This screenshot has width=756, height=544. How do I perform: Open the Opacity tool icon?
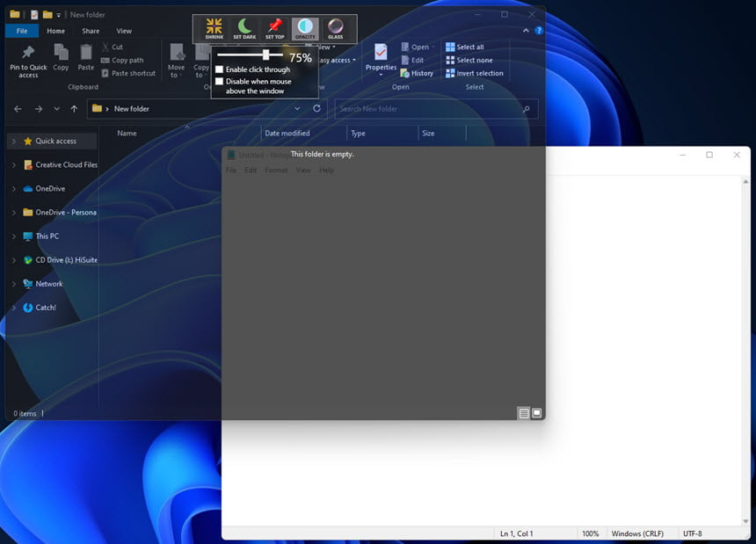[x=305, y=28]
